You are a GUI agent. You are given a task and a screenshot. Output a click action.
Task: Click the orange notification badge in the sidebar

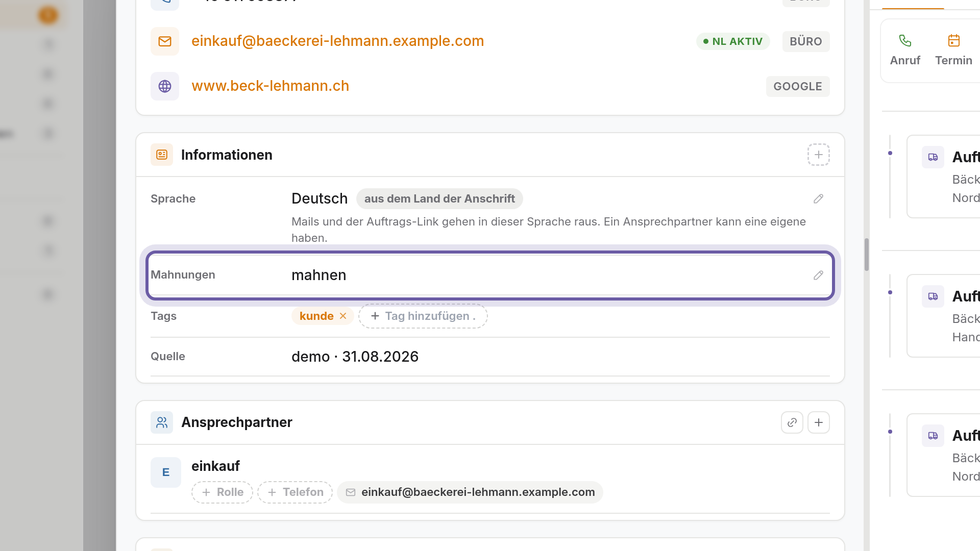pos(48,15)
